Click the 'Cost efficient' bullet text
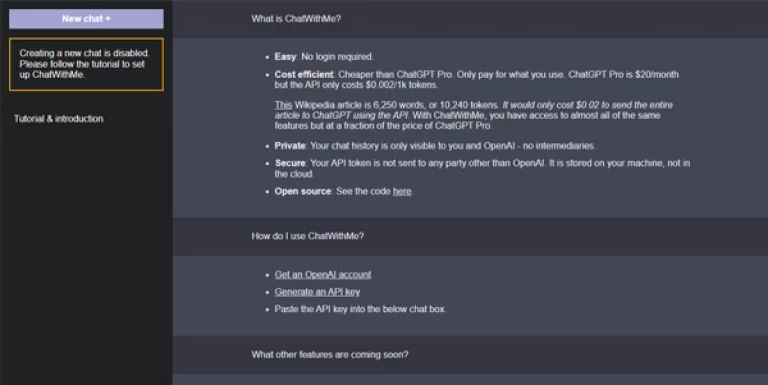 (x=477, y=79)
